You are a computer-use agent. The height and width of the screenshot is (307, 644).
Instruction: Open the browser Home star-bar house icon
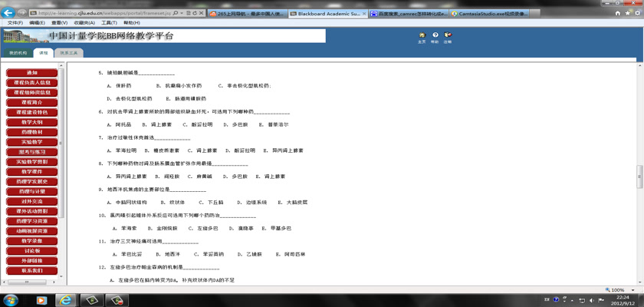point(618,14)
